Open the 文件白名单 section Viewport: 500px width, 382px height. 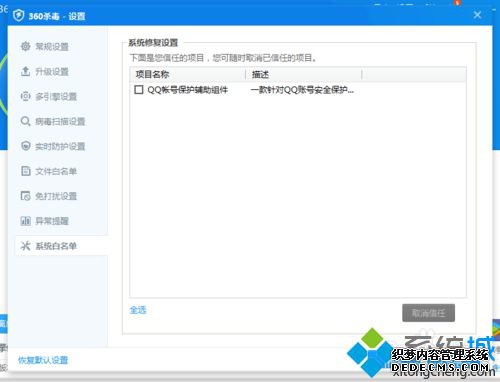[56, 171]
